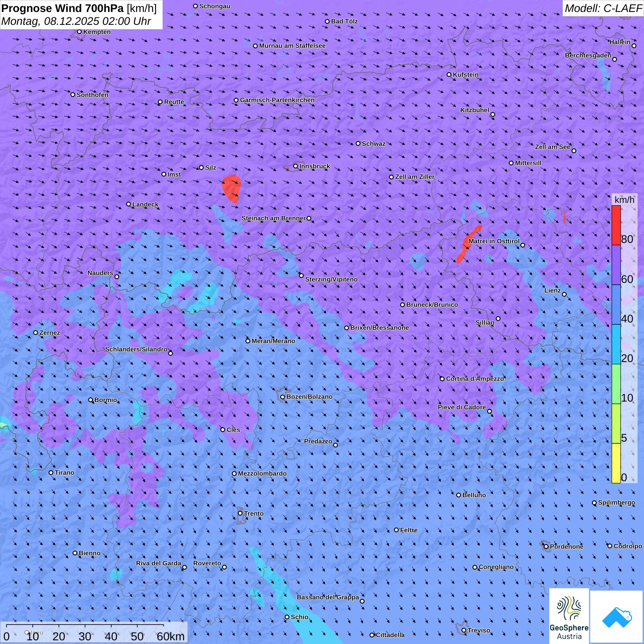644x644 pixels.
Task: Click the 'Mezzolombardo' label
Action: (262, 473)
